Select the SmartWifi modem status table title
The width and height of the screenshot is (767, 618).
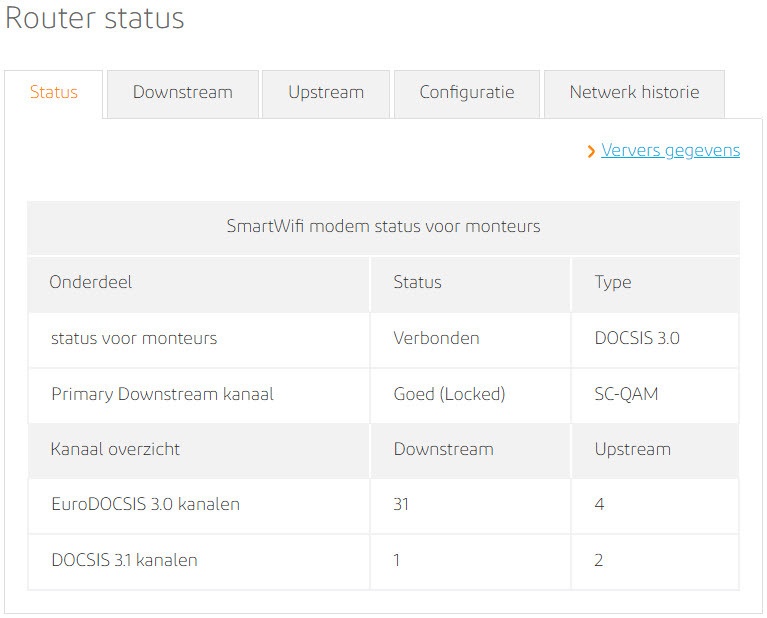pyautogui.click(x=383, y=226)
